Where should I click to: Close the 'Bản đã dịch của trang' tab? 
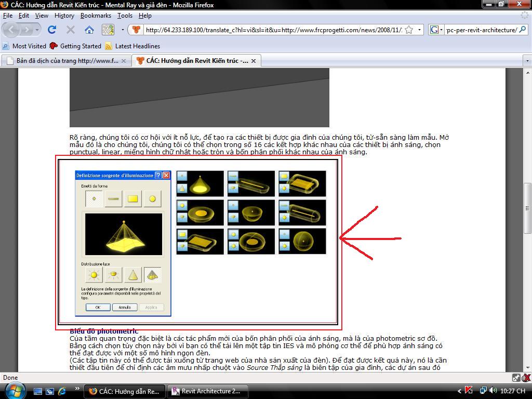[x=124, y=61]
